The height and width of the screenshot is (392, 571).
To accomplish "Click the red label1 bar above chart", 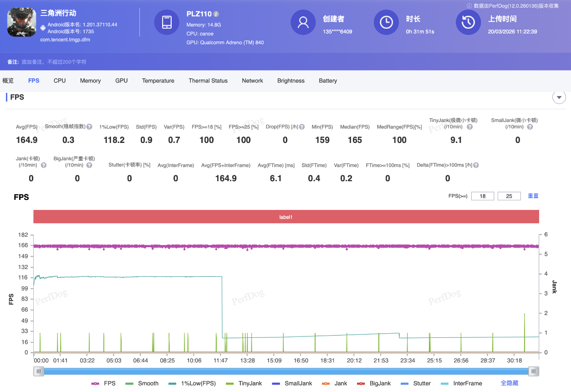I will (x=286, y=217).
